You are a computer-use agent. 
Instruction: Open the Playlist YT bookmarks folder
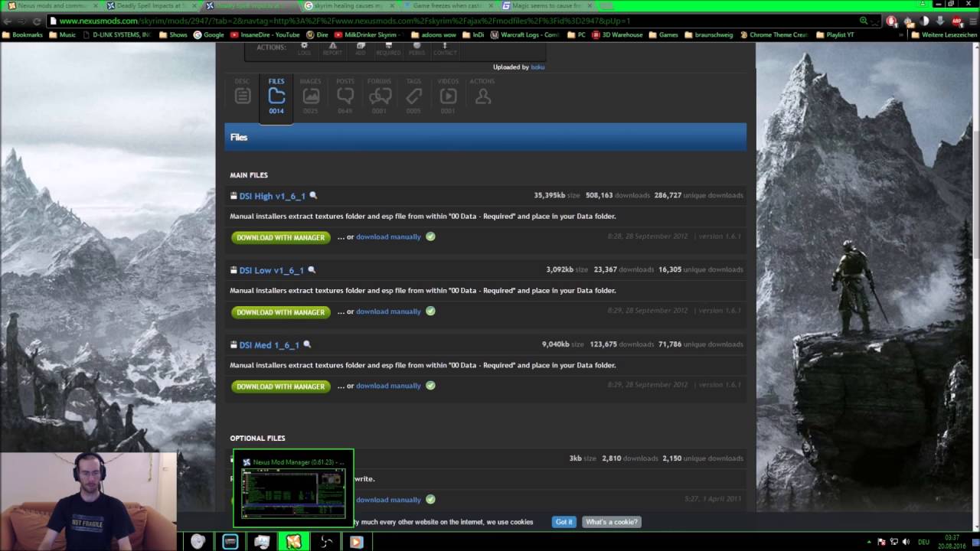tap(835, 34)
